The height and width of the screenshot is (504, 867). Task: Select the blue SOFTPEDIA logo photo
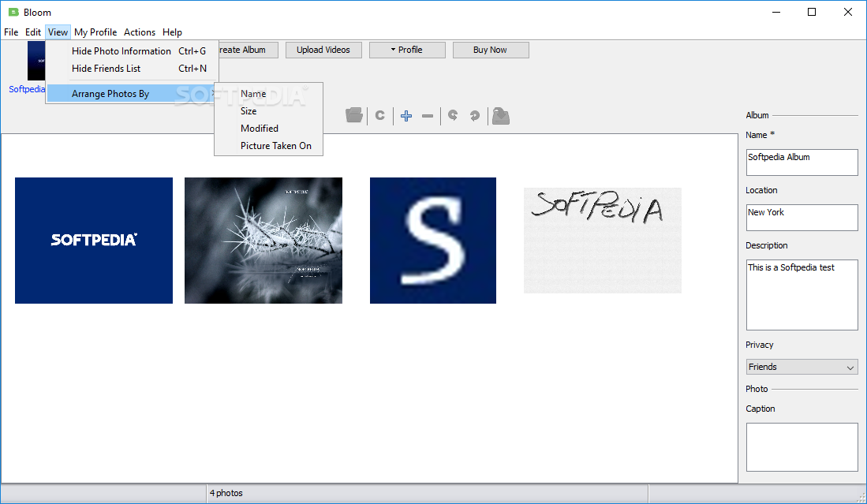point(93,241)
